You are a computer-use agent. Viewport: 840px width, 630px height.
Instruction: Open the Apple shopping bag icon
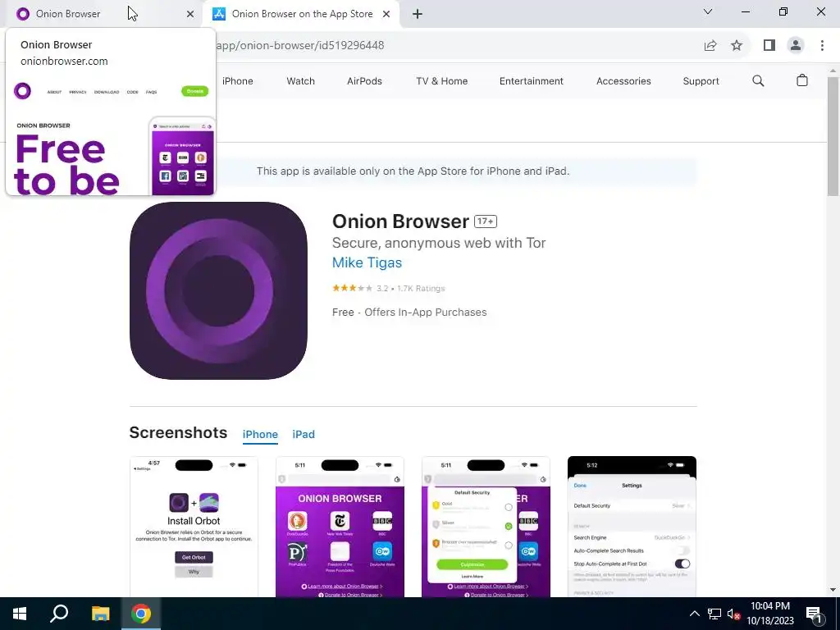click(x=802, y=80)
